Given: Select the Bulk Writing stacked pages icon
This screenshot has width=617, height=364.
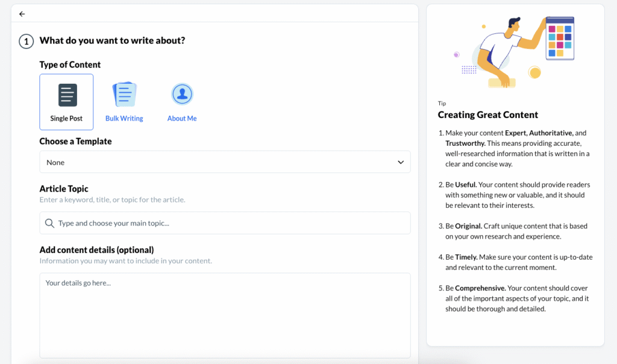Looking at the screenshot, I should click(x=124, y=95).
